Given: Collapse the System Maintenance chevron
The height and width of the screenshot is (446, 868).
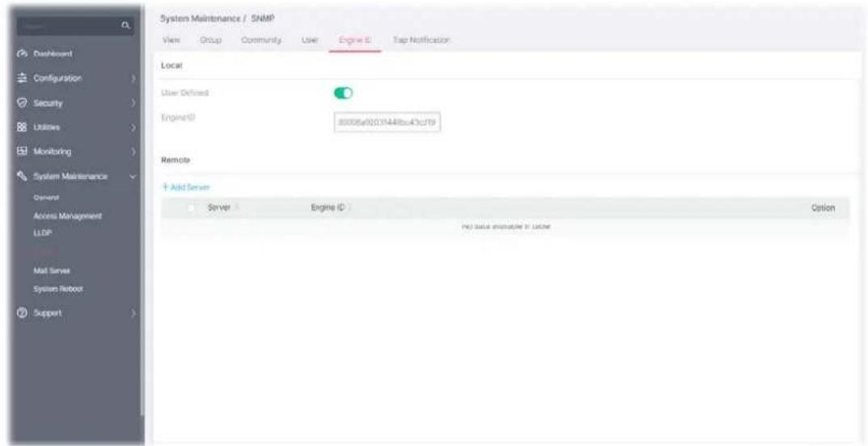Looking at the screenshot, I should [133, 176].
